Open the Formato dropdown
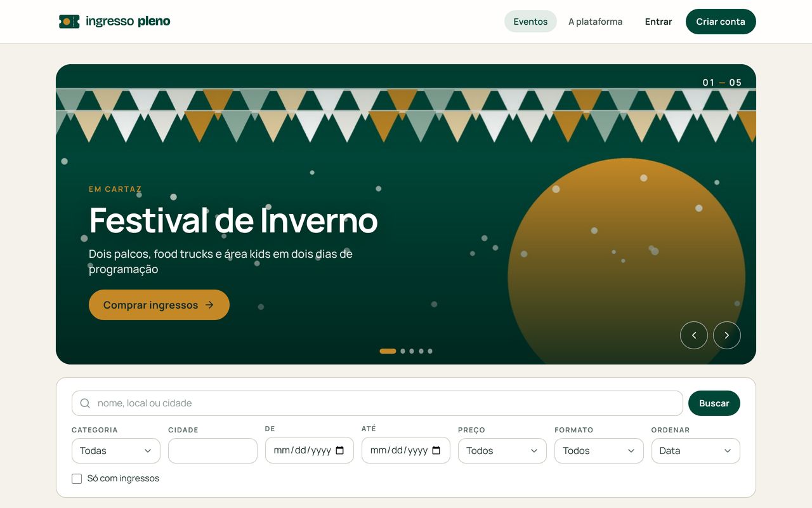This screenshot has height=508, width=812. [599, 451]
